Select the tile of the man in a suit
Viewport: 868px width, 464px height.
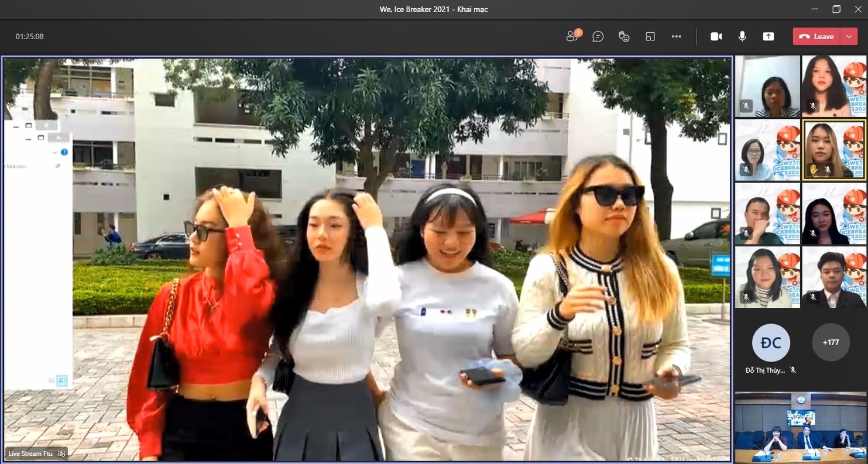[834, 277]
